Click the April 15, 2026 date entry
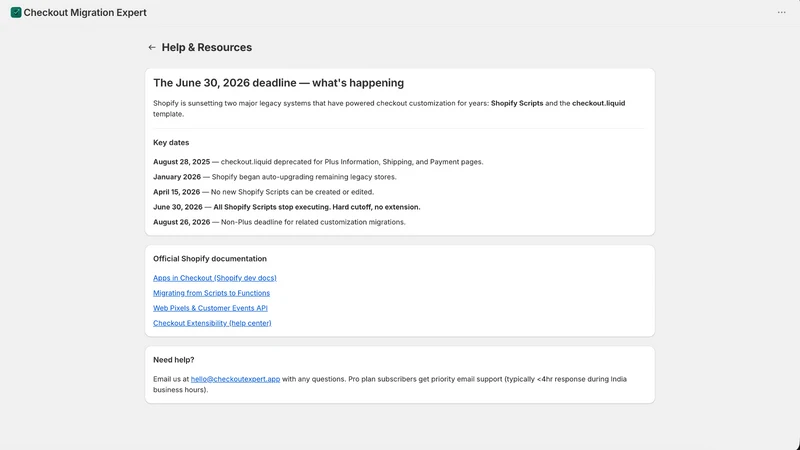The image size is (800, 450). (263, 192)
